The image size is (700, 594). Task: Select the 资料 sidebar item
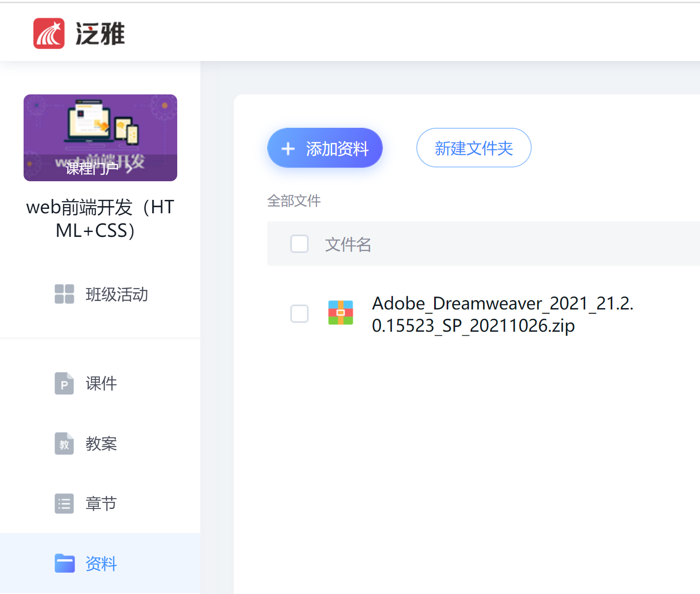tap(100, 563)
